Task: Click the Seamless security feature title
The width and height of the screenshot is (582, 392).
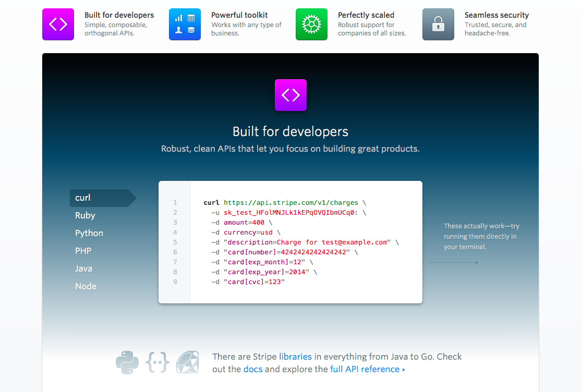Action: click(x=496, y=15)
